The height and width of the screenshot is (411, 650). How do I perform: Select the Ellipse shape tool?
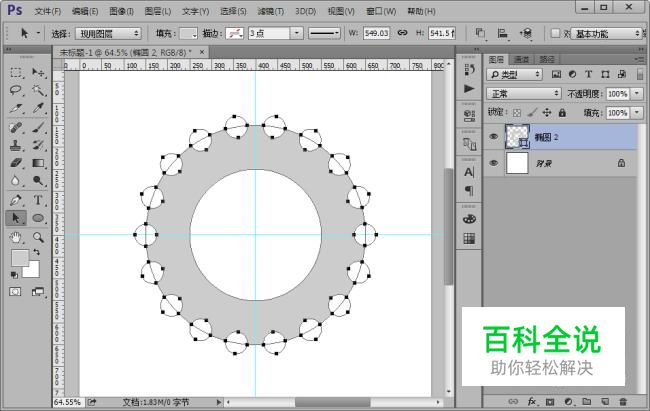tap(38, 218)
